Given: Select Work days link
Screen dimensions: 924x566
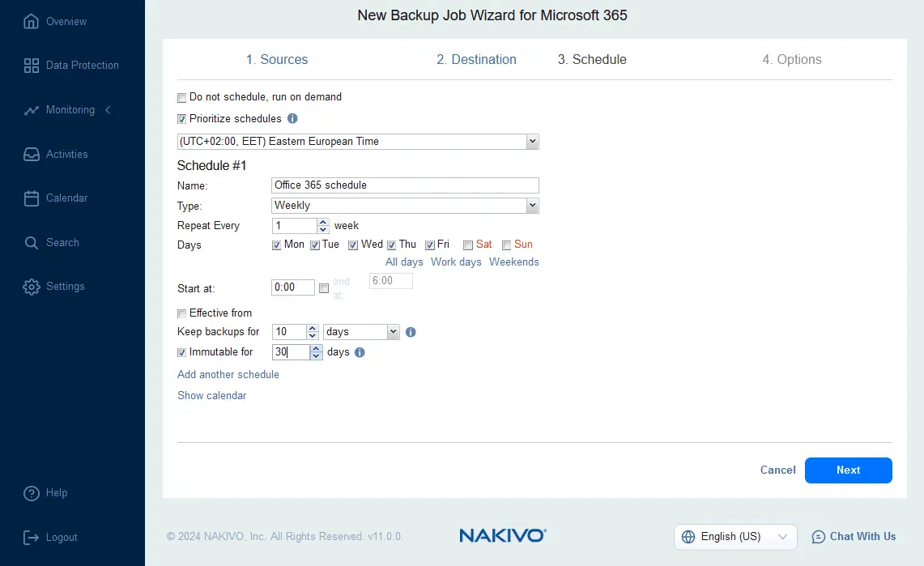Looking at the screenshot, I should point(456,262).
